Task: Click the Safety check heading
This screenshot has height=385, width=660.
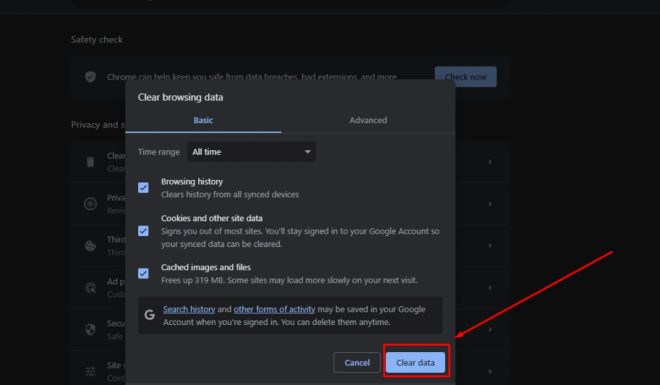Action: 97,40
